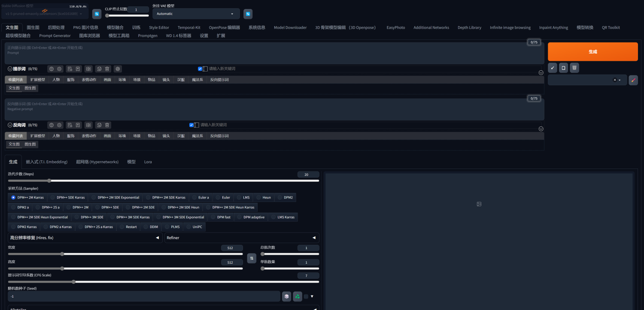
Task: Expand the 高分辨率修复 (Hires. fix) section
Action: tap(85, 238)
